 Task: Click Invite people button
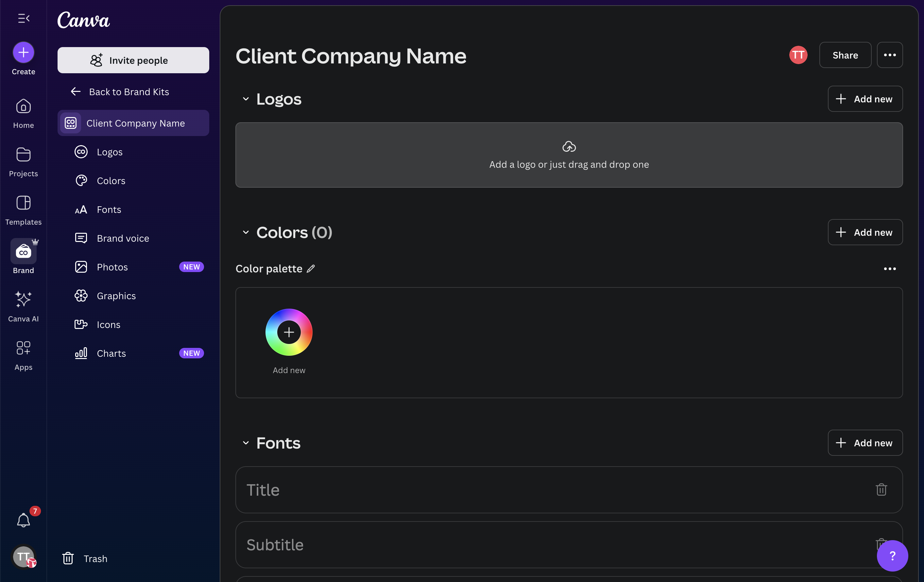[x=133, y=60]
